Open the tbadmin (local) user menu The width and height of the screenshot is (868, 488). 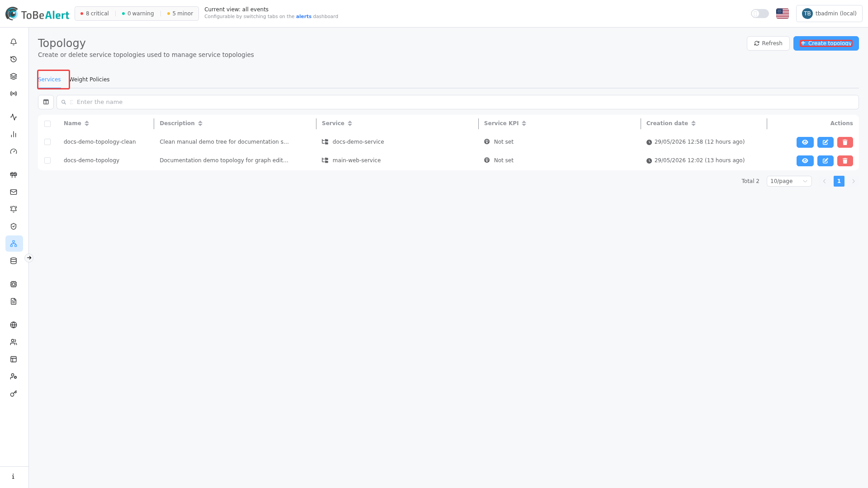pos(829,14)
